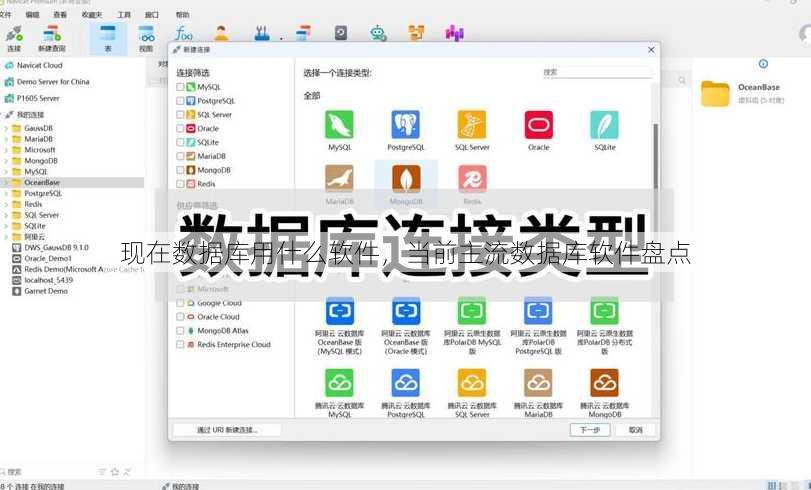Viewport: 811px width, 490px height.
Task: Click the 取消 (Cancel) button
Action: 636,429
